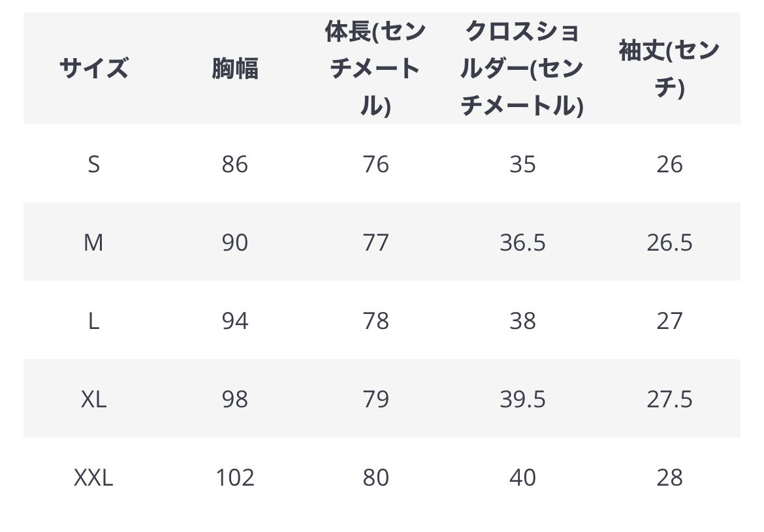This screenshot has height=532, width=764.
Task: Click cross shoulder value 38
Action: tap(522, 321)
